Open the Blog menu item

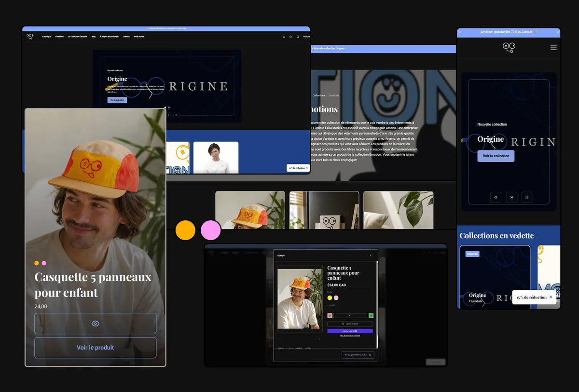click(x=94, y=37)
